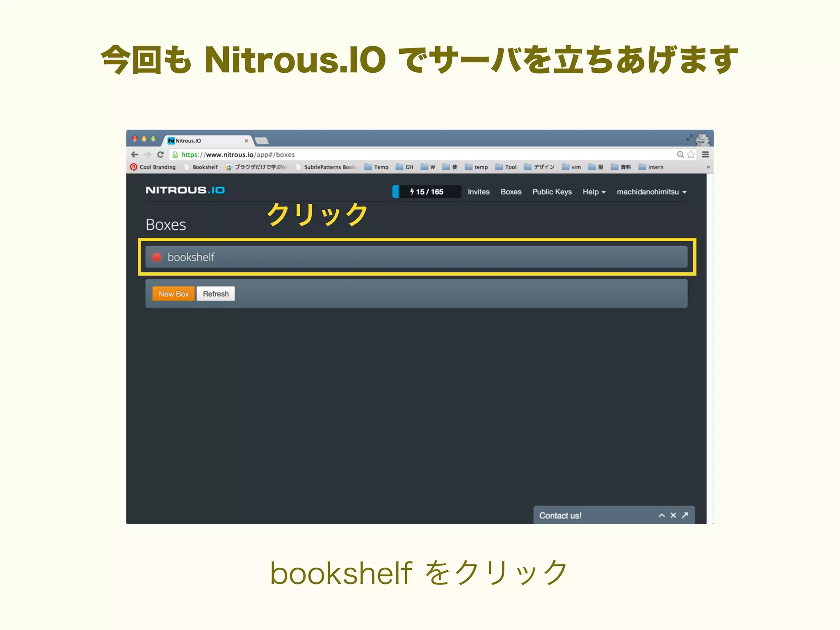Image resolution: width=840 pixels, height=630 pixels.
Task: Click the page's vertical scrollbar
Action: (710, 349)
